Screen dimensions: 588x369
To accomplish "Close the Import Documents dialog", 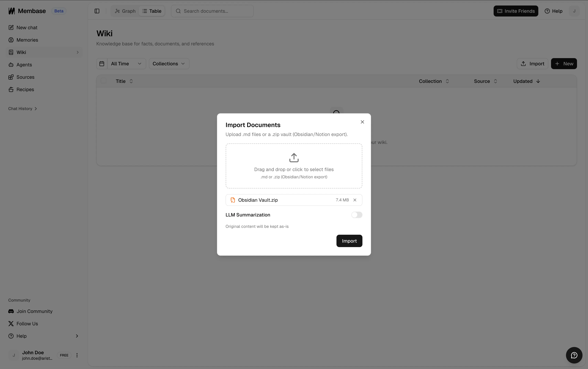I will pyautogui.click(x=362, y=122).
